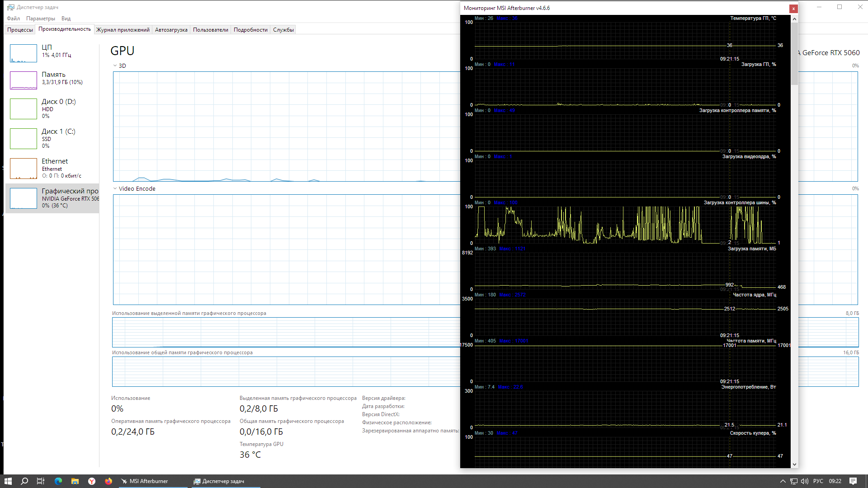Open Диск 0 (D:) HDD performance graph
The width and height of the screenshot is (868, 488).
[x=52, y=108]
